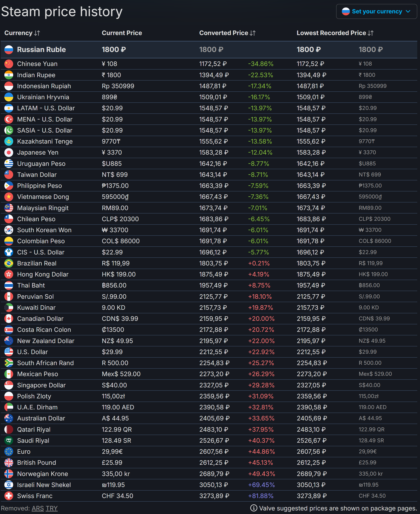Click the South Korean Won flag icon

[x=9, y=230]
